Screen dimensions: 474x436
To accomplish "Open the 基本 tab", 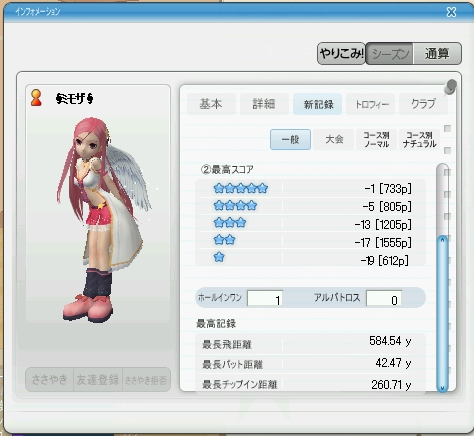I will (211, 104).
